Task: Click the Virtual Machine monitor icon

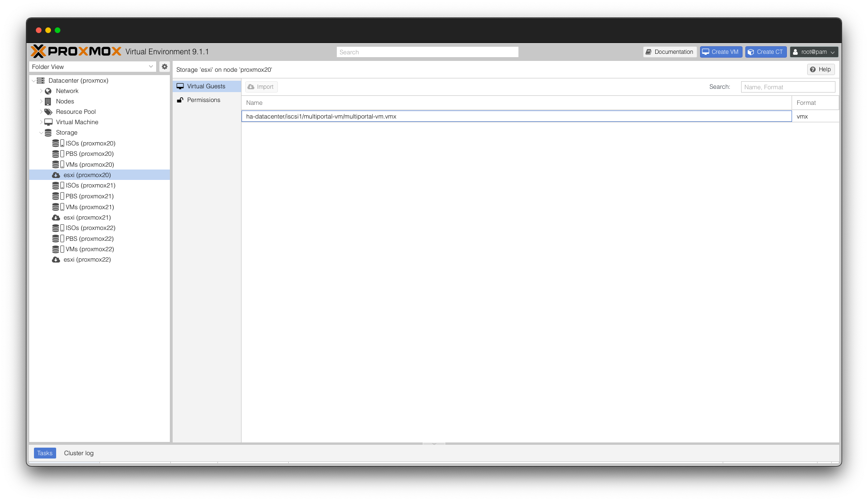Action: pyautogui.click(x=48, y=122)
